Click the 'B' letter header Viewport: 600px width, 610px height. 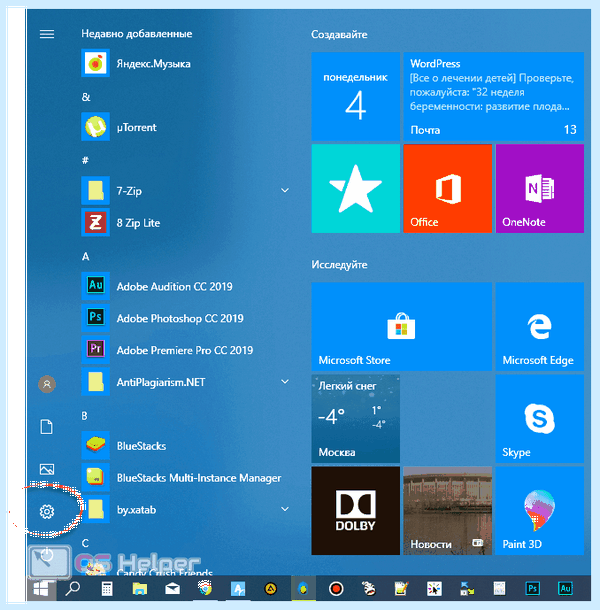click(84, 416)
